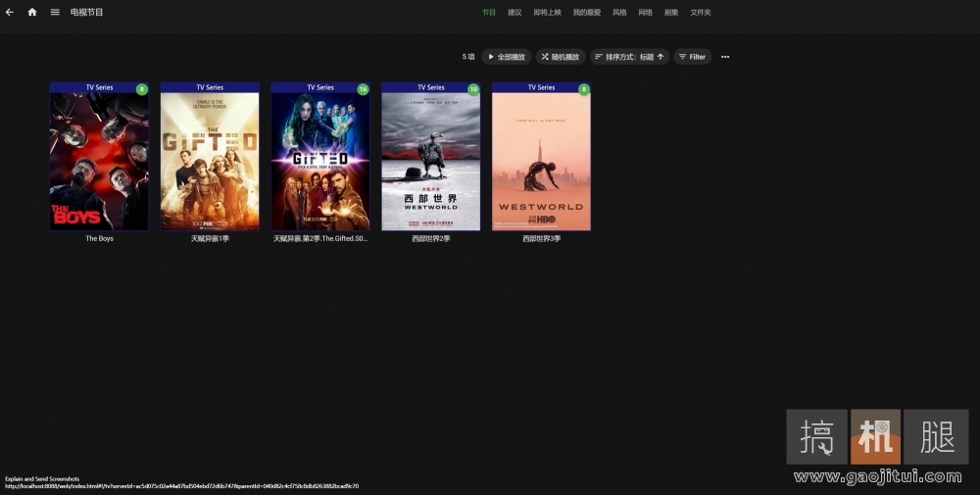The height and width of the screenshot is (495, 980).
Task: Click the 16 badge on Gifted season 2
Action: tap(364, 89)
